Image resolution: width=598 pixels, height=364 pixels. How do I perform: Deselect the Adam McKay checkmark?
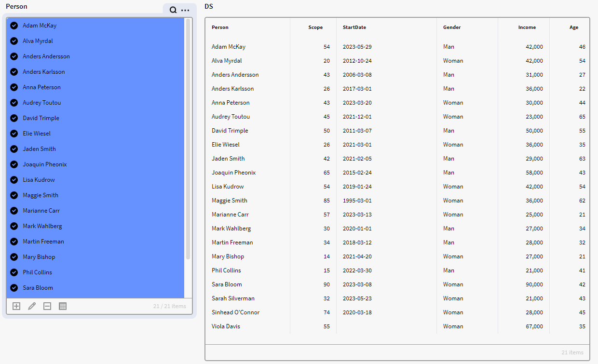click(14, 26)
